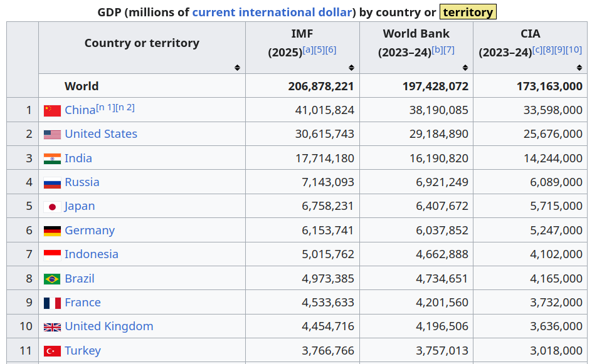Open the Russia country link
Screen dimensions: 592x364
[82, 182]
